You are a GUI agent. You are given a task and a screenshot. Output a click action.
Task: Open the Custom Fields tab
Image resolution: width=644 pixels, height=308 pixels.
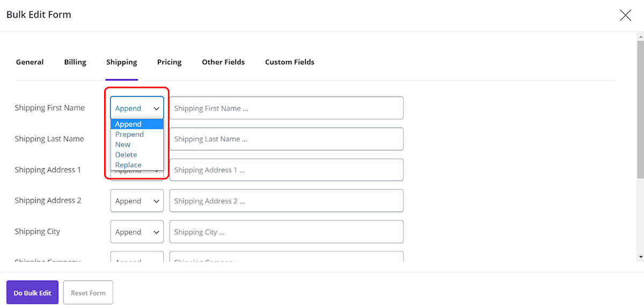coord(289,62)
